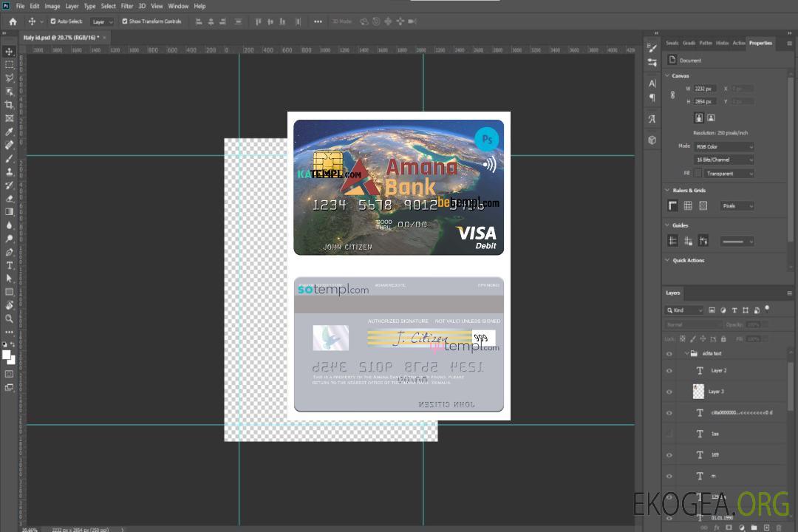Image resolution: width=798 pixels, height=532 pixels.
Task: Open the File menu
Action: 20,6
